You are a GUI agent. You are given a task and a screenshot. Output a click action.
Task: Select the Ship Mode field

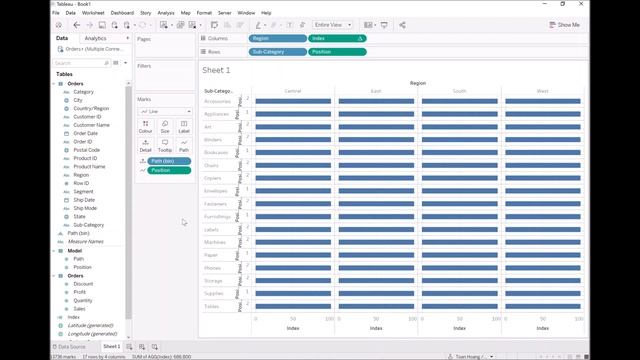85,208
